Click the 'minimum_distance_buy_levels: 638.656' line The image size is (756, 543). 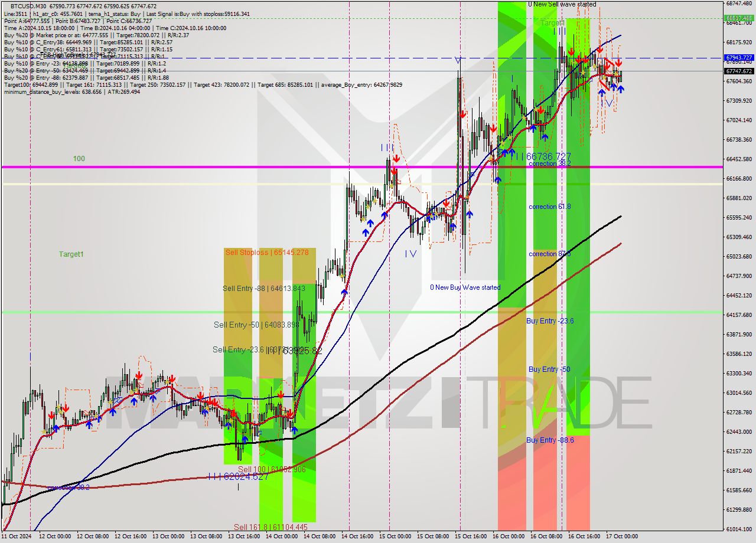coord(72,91)
